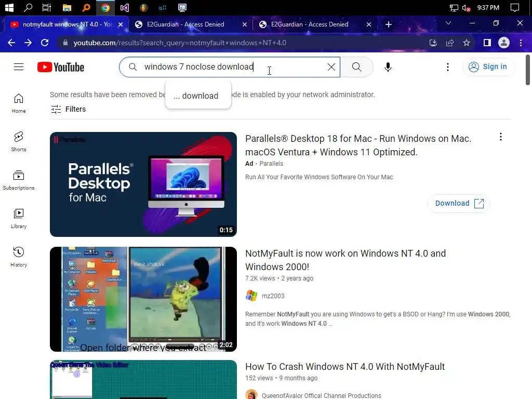Clear the search box with the X icon
532x399 pixels.
pyautogui.click(x=331, y=67)
